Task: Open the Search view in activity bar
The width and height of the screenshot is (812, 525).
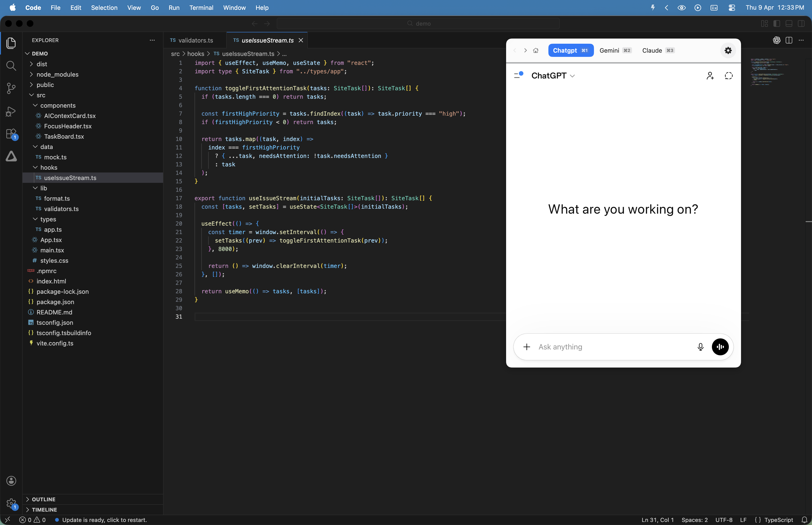Action: coord(11,66)
